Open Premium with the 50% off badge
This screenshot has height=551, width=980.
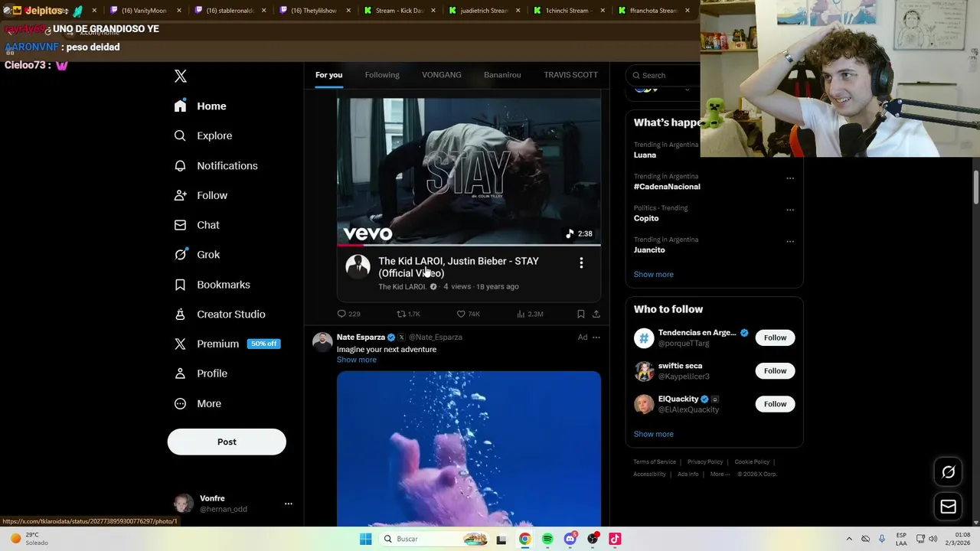click(x=227, y=344)
